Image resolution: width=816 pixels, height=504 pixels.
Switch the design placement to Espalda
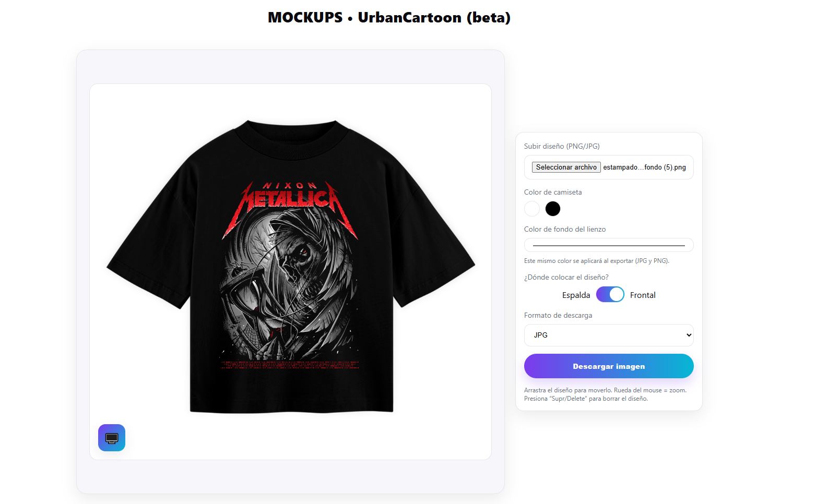click(x=575, y=295)
